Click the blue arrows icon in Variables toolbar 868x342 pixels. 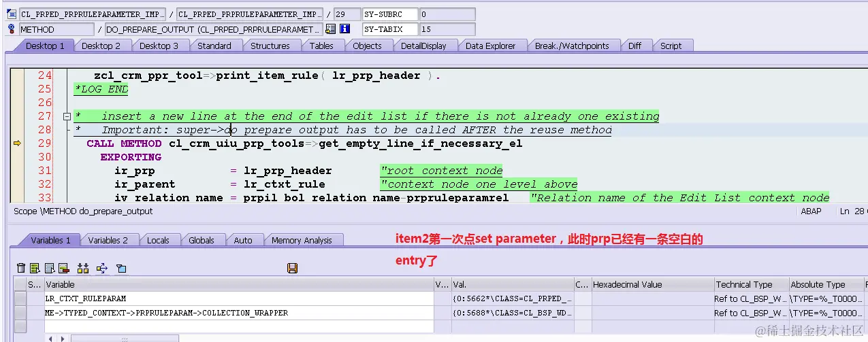pos(102,269)
